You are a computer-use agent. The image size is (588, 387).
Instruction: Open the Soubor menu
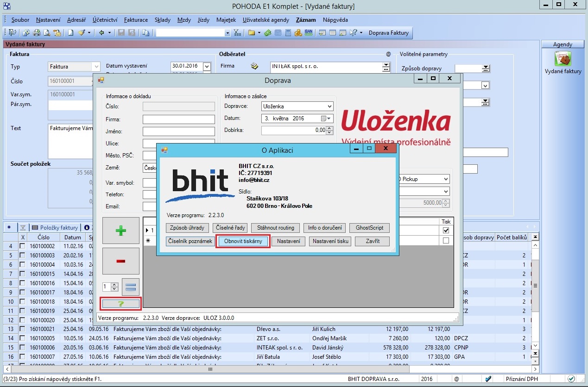click(20, 20)
